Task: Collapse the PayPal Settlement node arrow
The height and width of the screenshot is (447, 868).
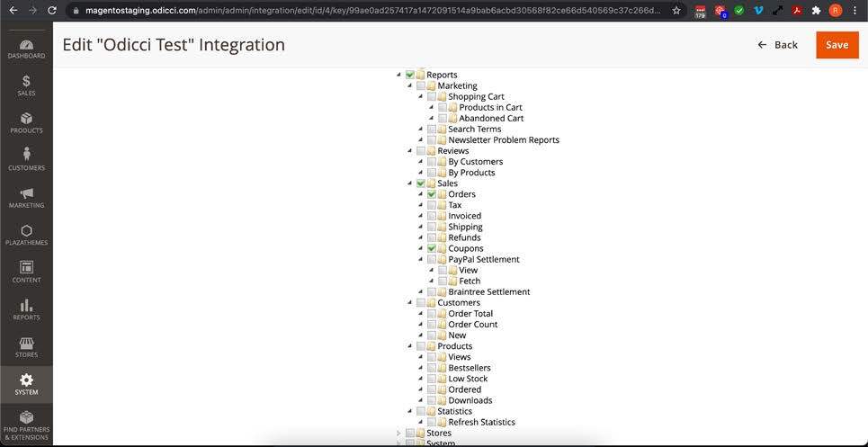Action: [x=420, y=260]
